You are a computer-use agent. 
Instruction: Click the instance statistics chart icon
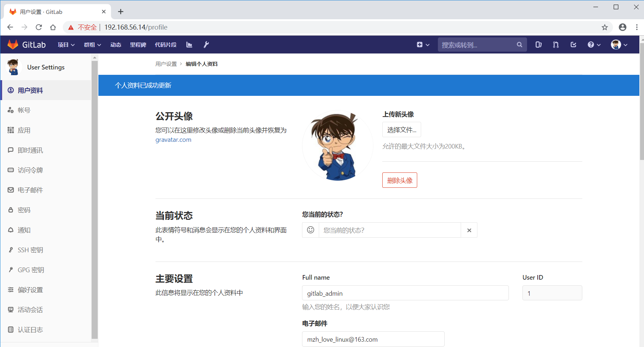(189, 45)
